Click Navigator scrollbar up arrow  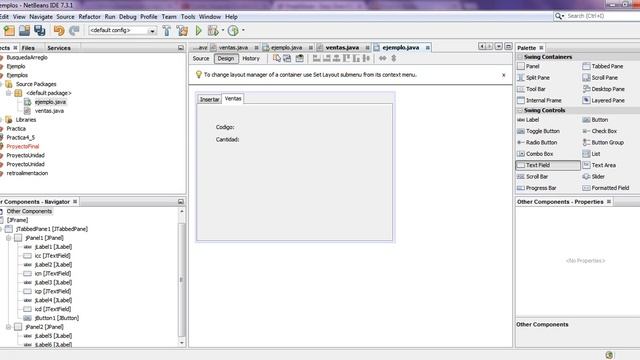pyautogui.click(x=182, y=211)
